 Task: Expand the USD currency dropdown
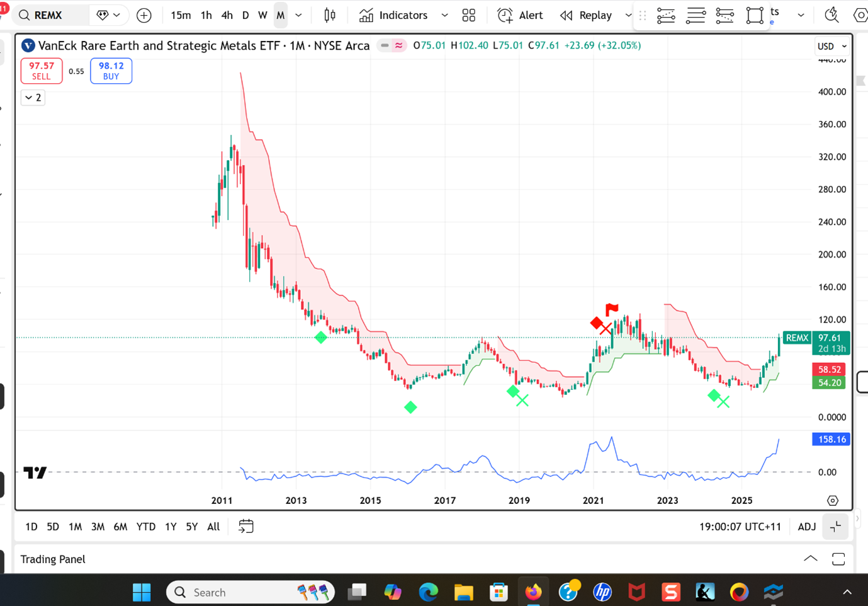coord(832,46)
